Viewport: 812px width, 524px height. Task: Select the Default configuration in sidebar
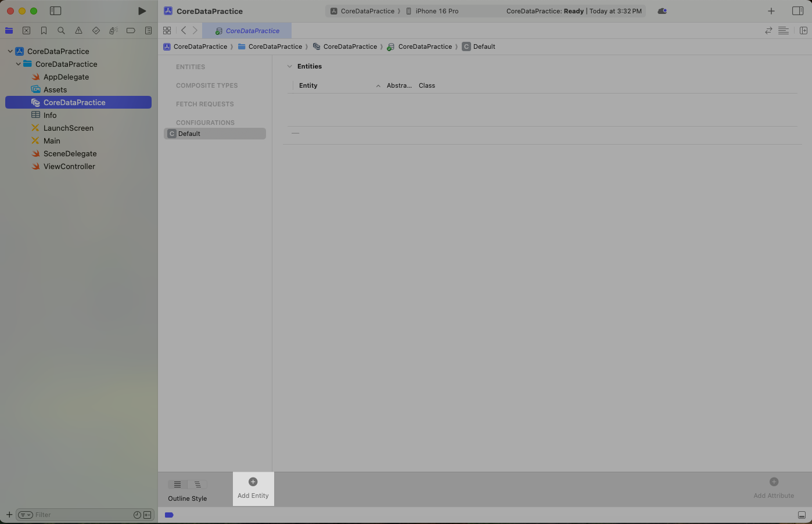point(215,134)
